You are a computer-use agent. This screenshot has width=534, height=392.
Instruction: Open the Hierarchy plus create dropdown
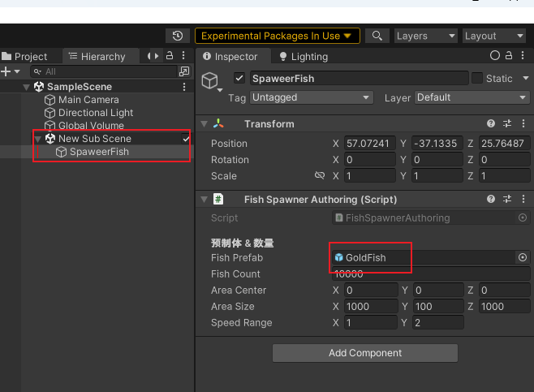pos(11,71)
